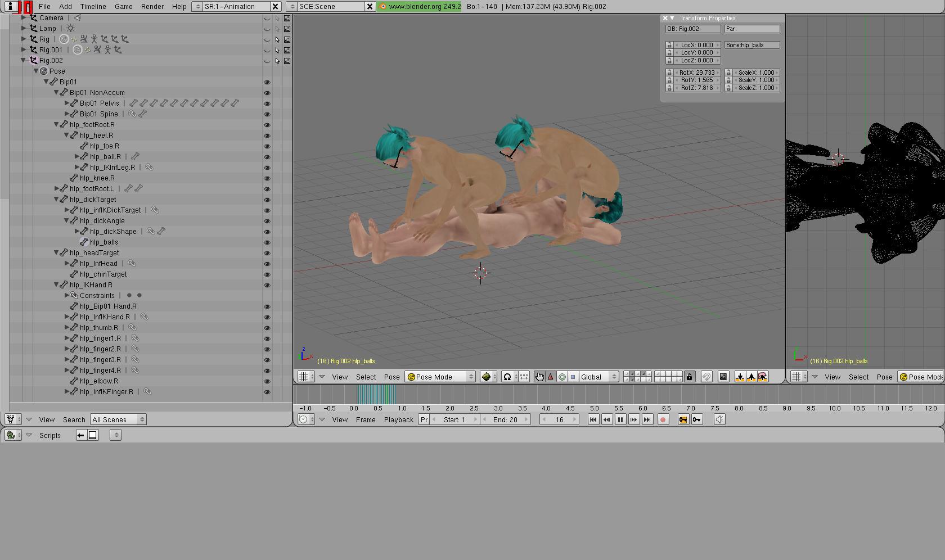Open the Pose Mode dropdown
This screenshot has width=945, height=560.
point(440,377)
